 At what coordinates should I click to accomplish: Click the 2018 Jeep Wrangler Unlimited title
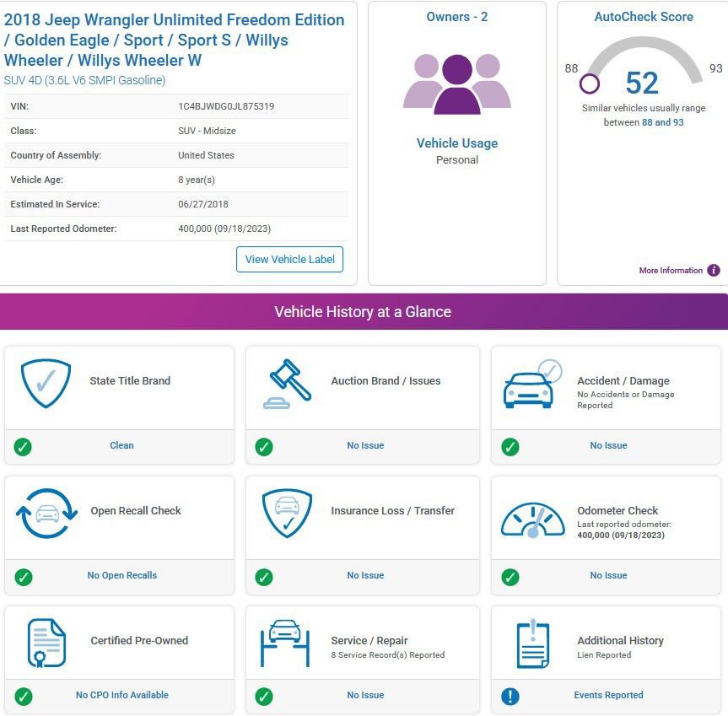coord(174,40)
